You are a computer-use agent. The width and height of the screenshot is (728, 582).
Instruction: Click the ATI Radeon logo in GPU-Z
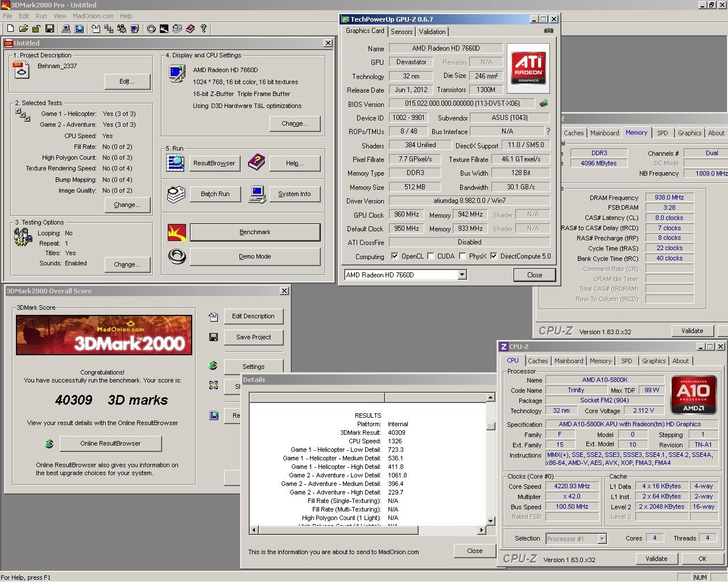coord(528,68)
